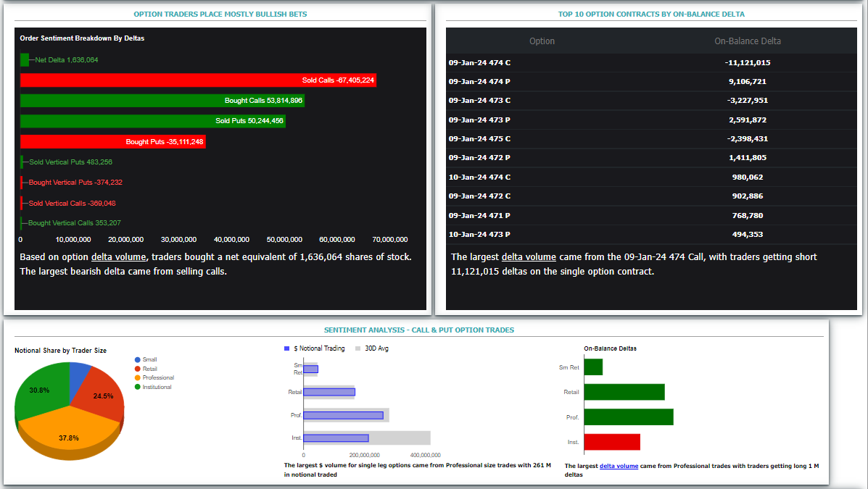Click the Retail green On-Balance Deltas bar
Screen dimensions: 868x489
point(624,392)
